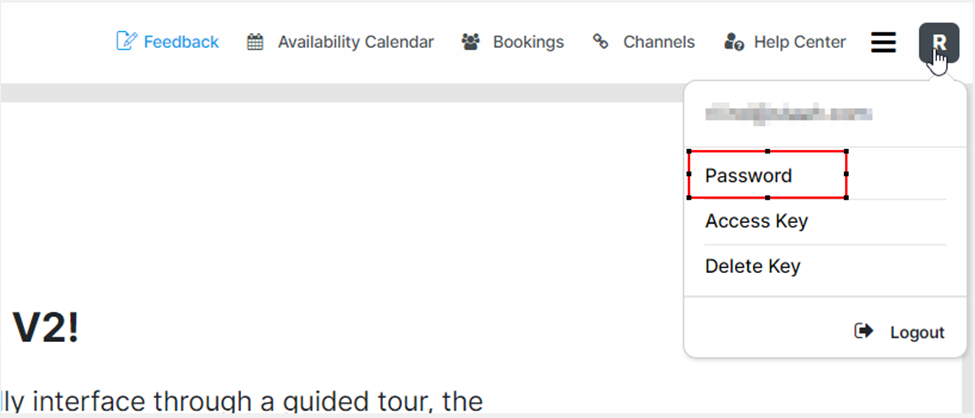Click the Availability Calendar grid icon
The width and height of the screenshot is (975, 418).
tap(255, 42)
